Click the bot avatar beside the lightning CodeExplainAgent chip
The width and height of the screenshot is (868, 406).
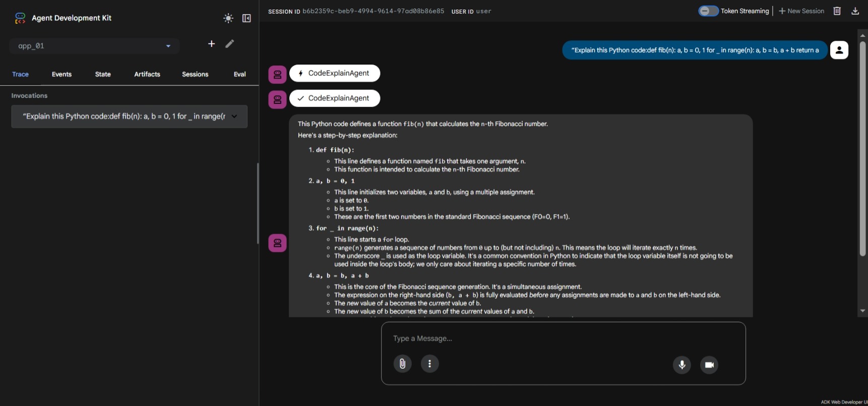277,75
